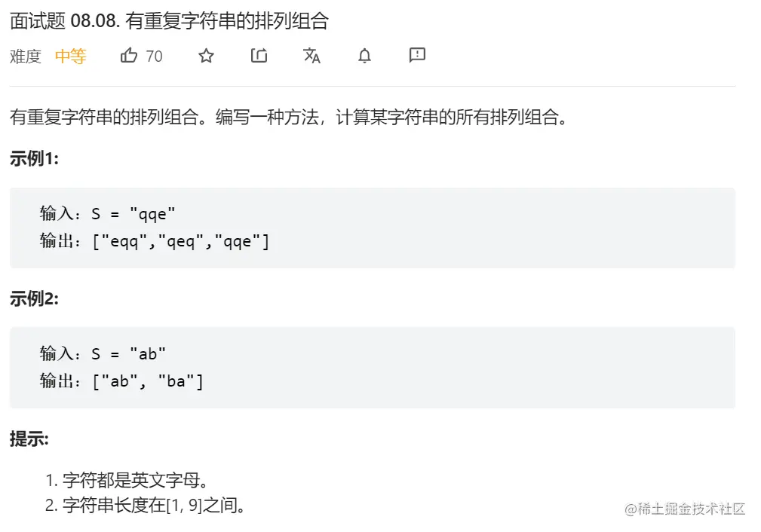Favorite the problem with star icon

206,56
